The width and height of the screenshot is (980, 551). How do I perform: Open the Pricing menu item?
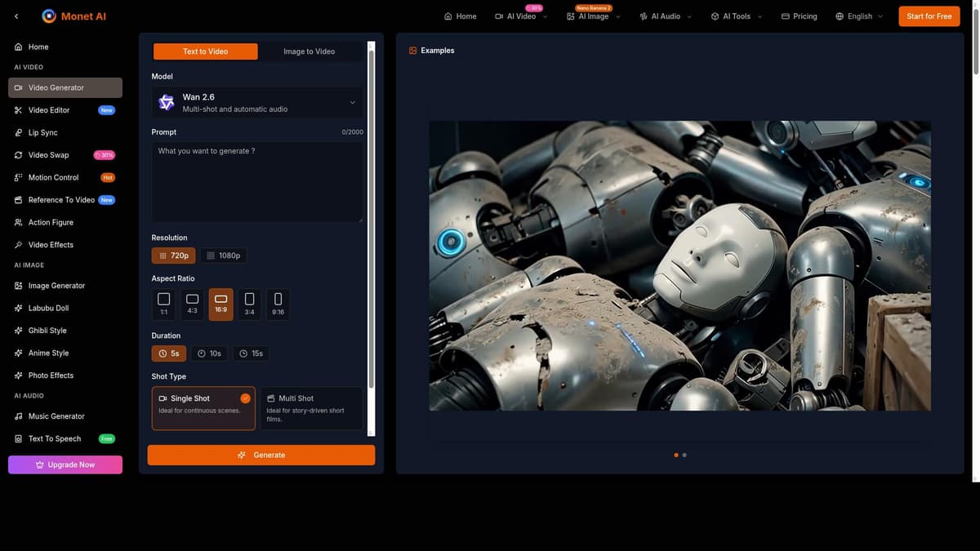799,16
